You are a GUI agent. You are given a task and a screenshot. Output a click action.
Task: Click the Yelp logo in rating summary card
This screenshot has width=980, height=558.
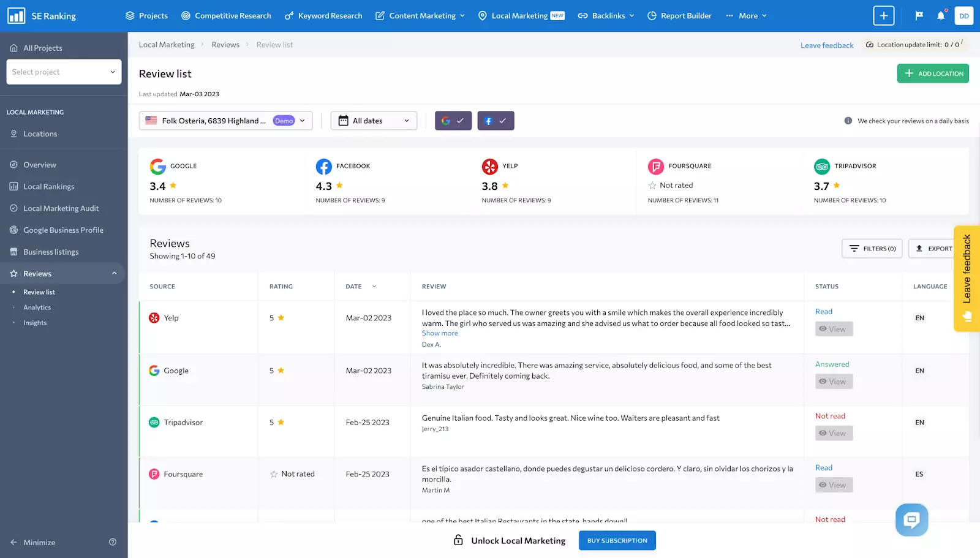(x=490, y=167)
